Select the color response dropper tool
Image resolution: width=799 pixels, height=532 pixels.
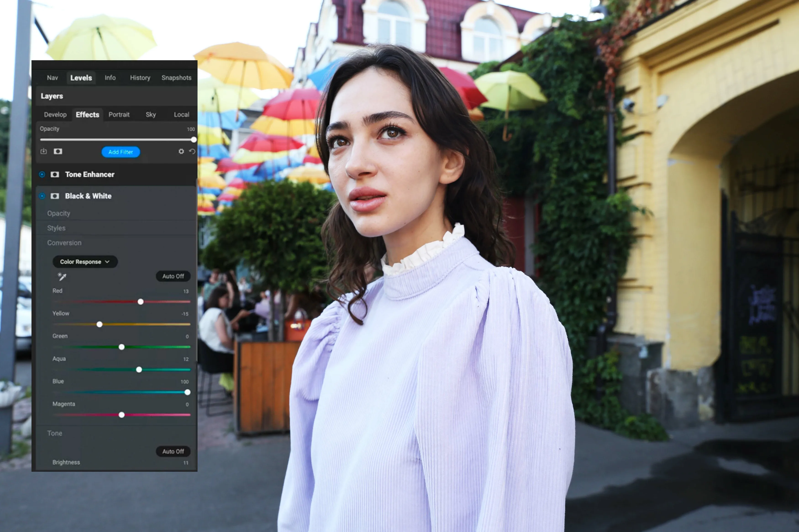pos(62,277)
